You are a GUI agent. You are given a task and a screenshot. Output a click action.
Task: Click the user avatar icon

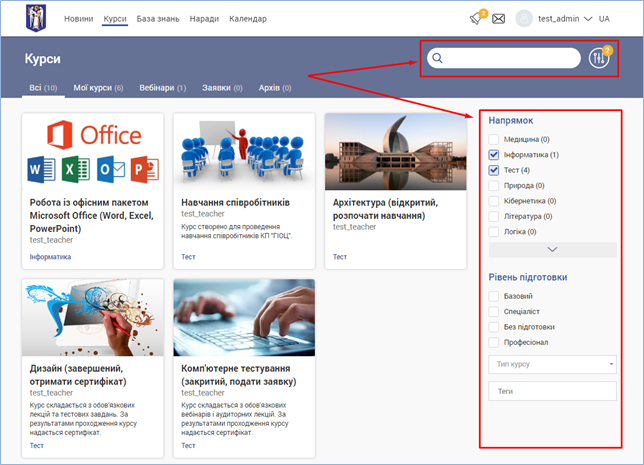(x=524, y=19)
